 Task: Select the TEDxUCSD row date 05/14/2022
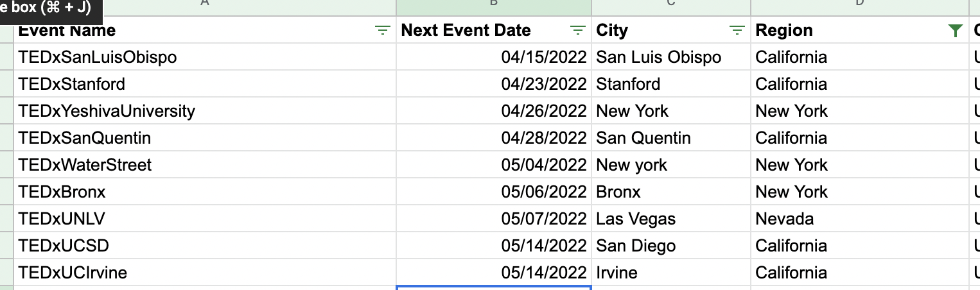click(494, 246)
